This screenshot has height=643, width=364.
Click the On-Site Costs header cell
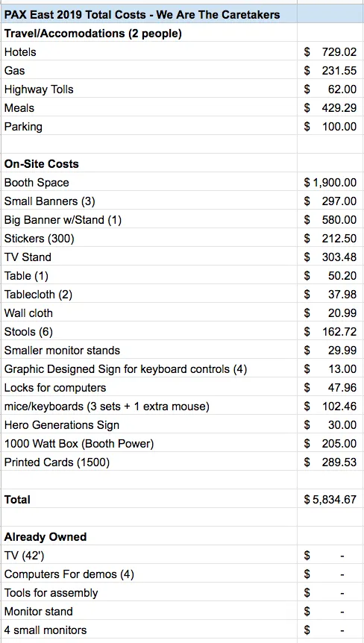point(148,163)
